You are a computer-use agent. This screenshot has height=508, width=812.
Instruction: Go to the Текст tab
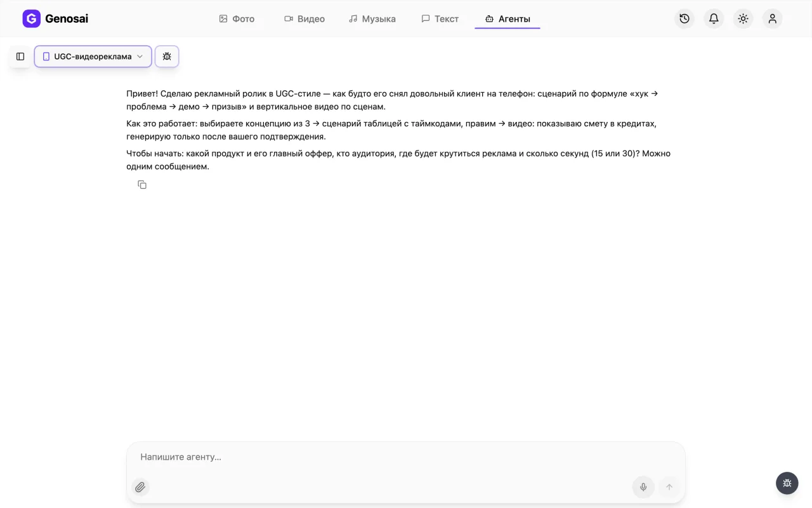(440, 19)
